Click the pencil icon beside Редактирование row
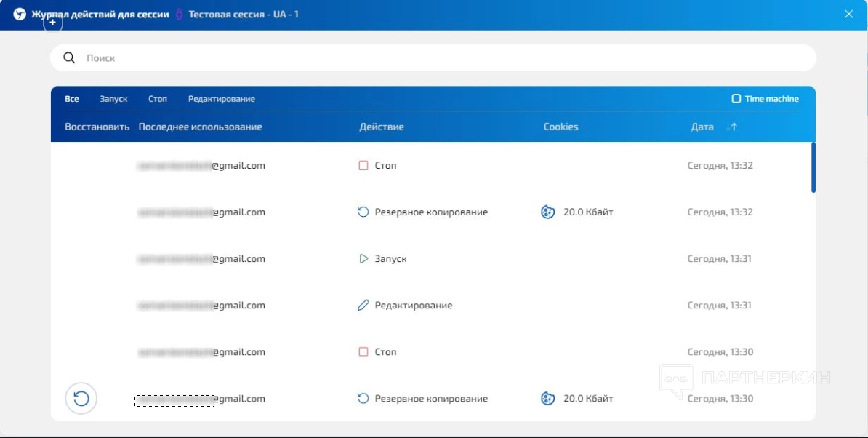Image resolution: width=868 pixels, height=438 pixels. coord(363,305)
